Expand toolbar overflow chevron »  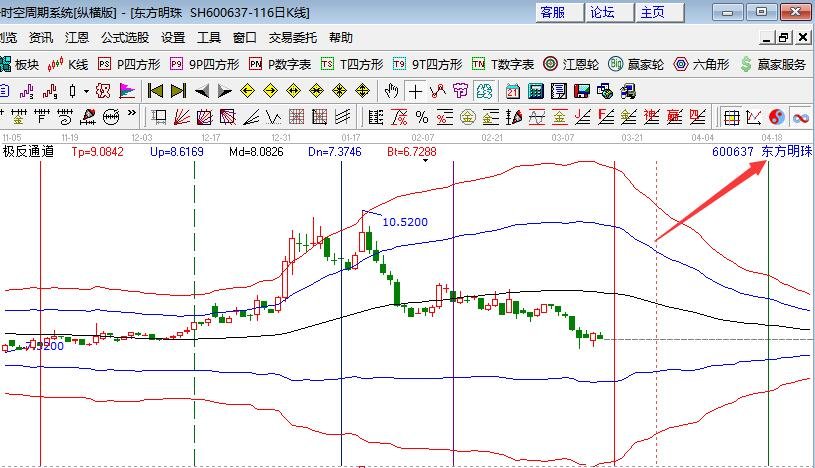click(132, 112)
